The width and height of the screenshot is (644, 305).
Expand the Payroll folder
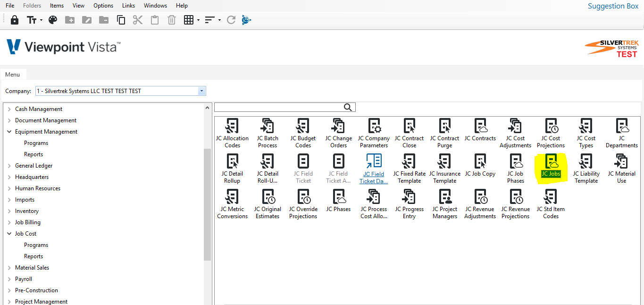click(x=9, y=279)
